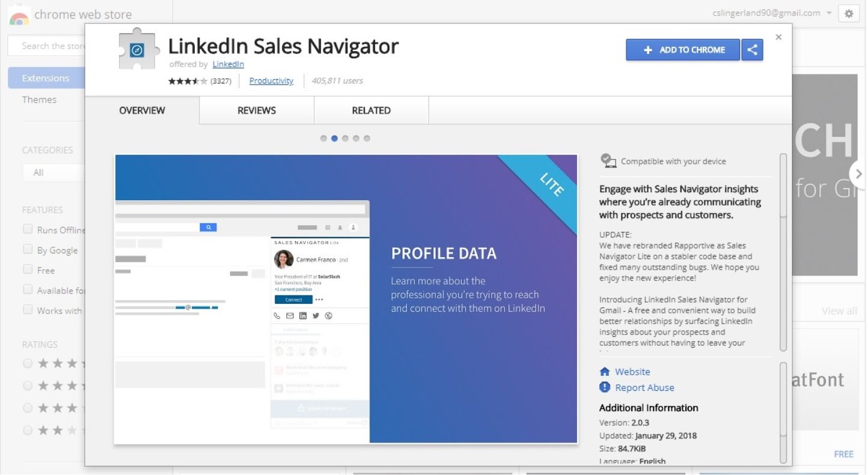Click the FREE label in background
Viewport: 868px width, 475px height.
click(844, 454)
